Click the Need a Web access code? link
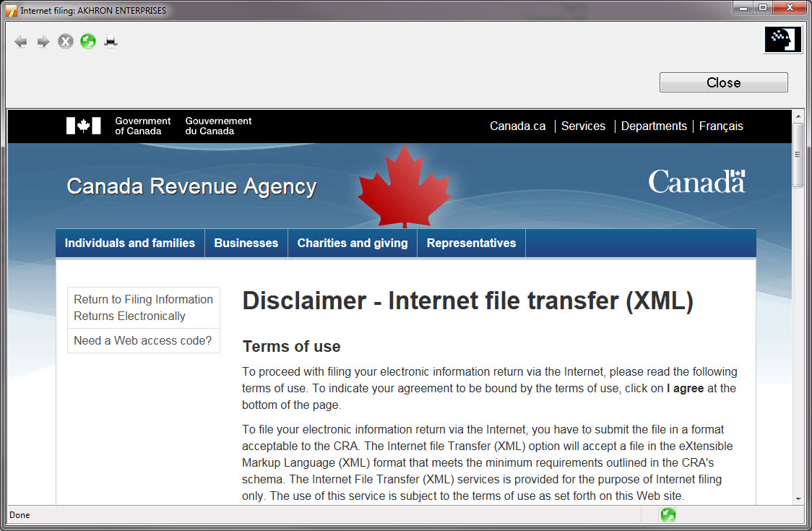This screenshot has height=531, width=812. (x=144, y=340)
